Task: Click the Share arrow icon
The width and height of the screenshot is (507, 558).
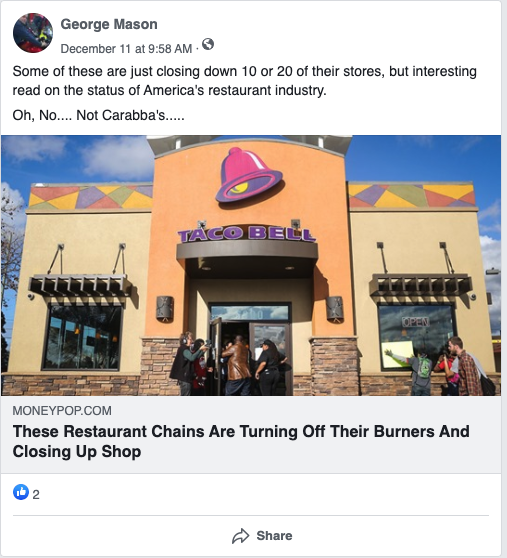Action: point(241,536)
